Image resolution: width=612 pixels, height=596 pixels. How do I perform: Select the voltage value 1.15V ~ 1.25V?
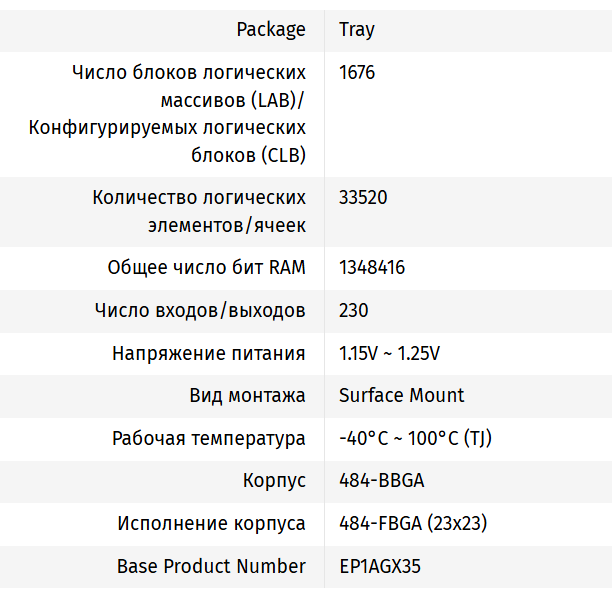390,353
